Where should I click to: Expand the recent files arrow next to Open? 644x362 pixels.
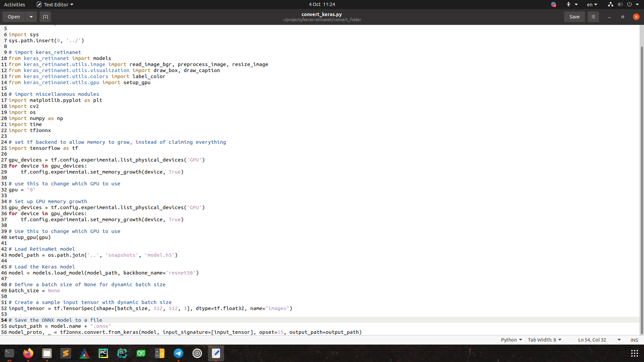tap(31, 17)
